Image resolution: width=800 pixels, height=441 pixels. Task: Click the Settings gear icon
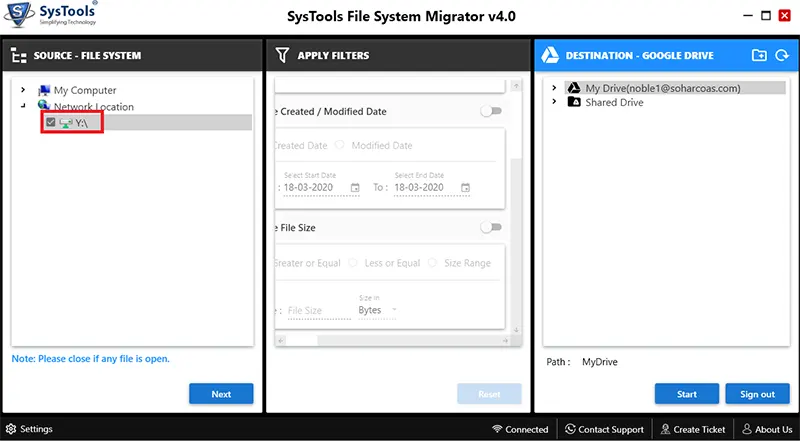point(11,429)
